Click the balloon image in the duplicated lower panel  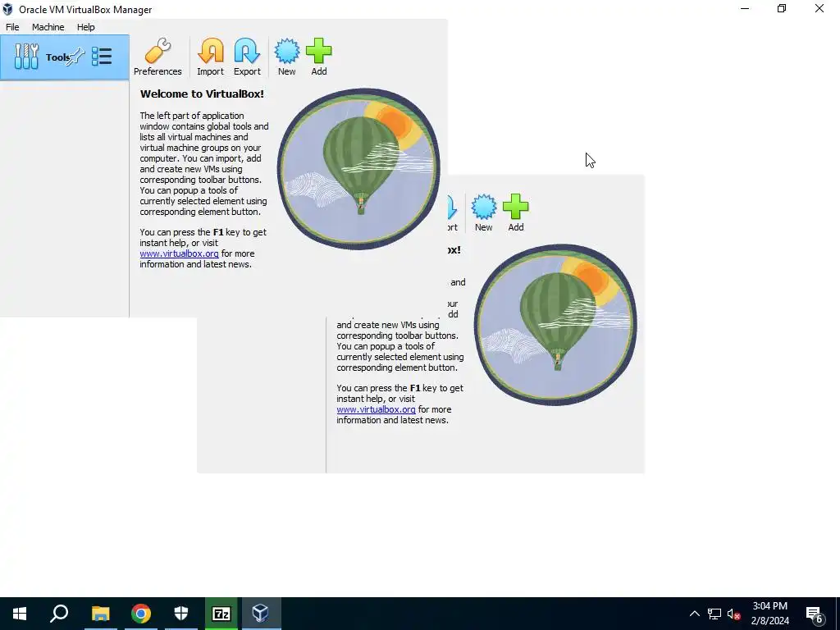(555, 325)
